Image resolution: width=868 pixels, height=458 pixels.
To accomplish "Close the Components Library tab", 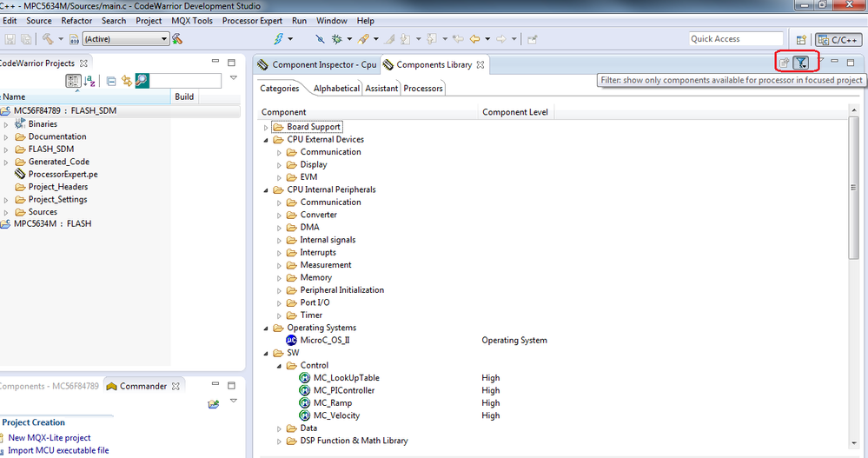I will [x=480, y=65].
